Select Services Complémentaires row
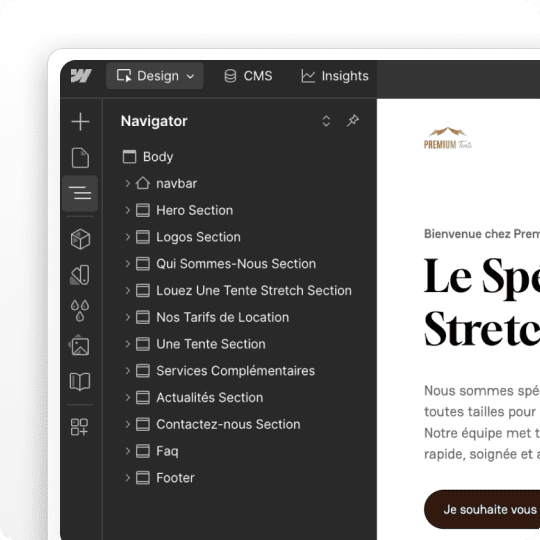 coord(236,371)
